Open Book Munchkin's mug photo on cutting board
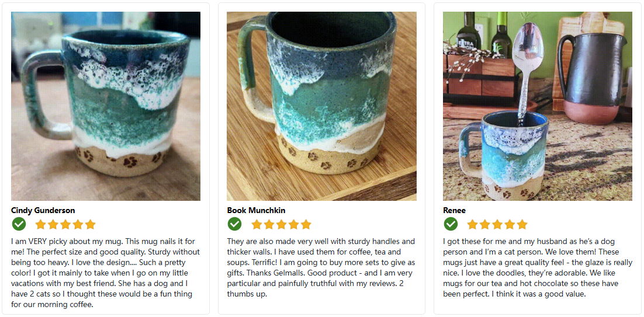 click(x=321, y=106)
